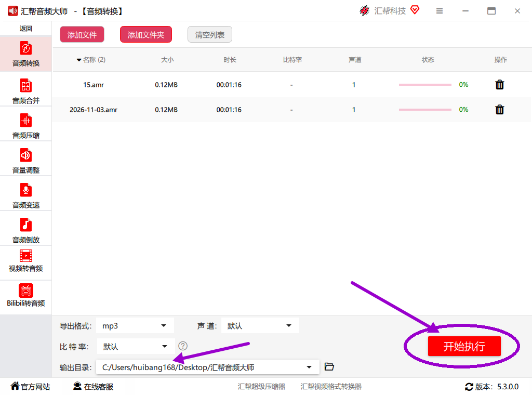Browse output folder with folder icon
The image size is (532, 395).
329,366
